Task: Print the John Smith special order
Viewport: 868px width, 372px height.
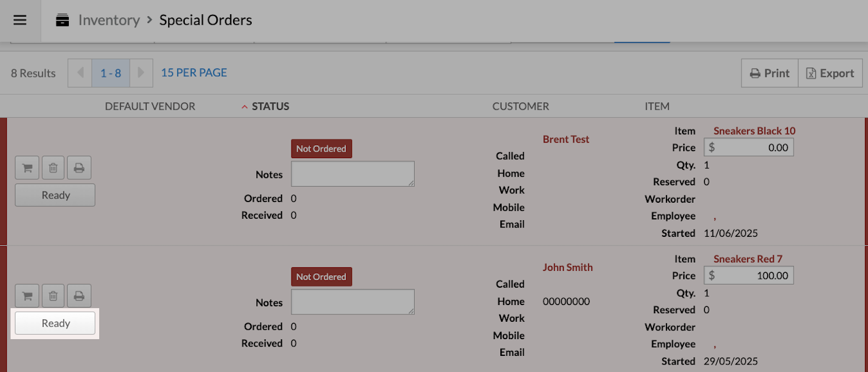Action: point(79,296)
